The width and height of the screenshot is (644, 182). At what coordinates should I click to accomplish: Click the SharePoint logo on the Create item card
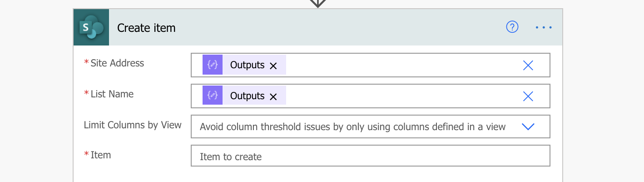point(91,27)
